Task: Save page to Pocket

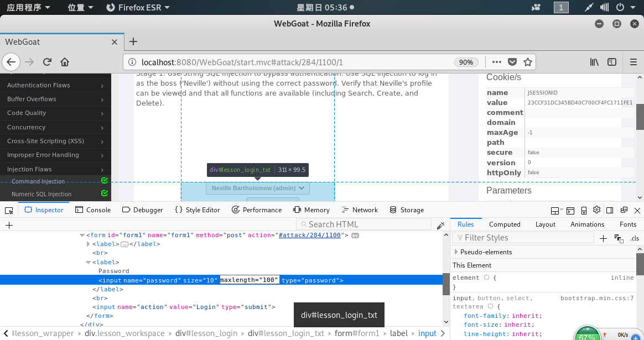Action: pyautogui.click(x=512, y=62)
